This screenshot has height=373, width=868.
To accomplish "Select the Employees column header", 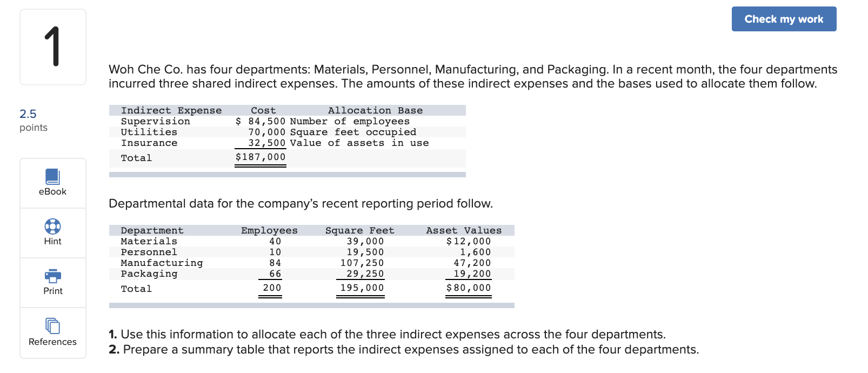I will click(x=269, y=230).
